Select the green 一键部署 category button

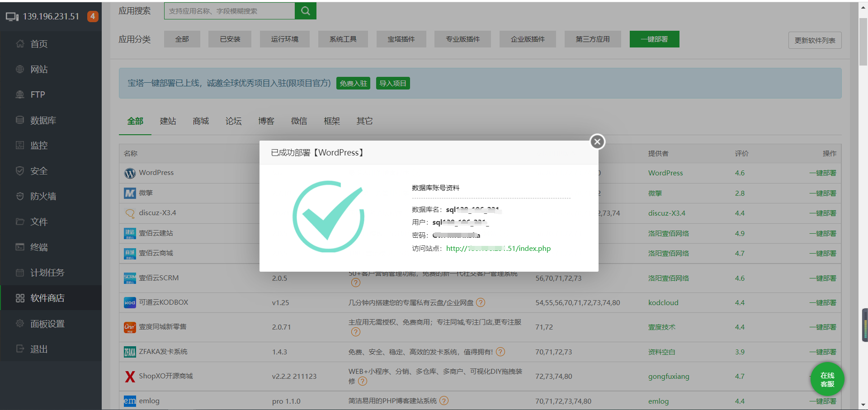click(654, 39)
